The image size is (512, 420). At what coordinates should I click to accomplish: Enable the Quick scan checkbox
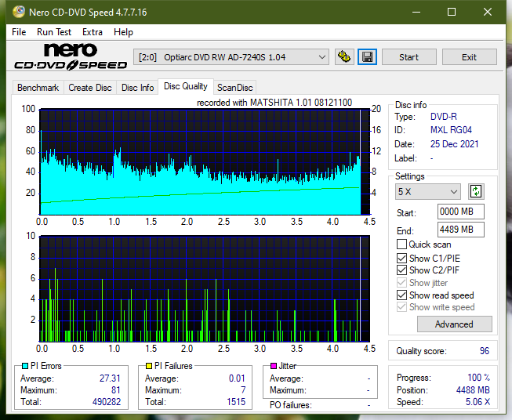point(401,244)
